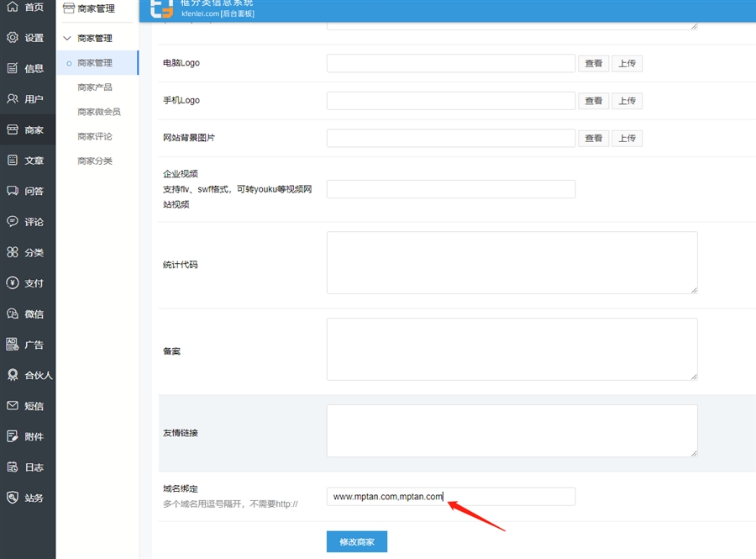
Task: Click the 首页 home icon in sidebar
Action: [12, 7]
